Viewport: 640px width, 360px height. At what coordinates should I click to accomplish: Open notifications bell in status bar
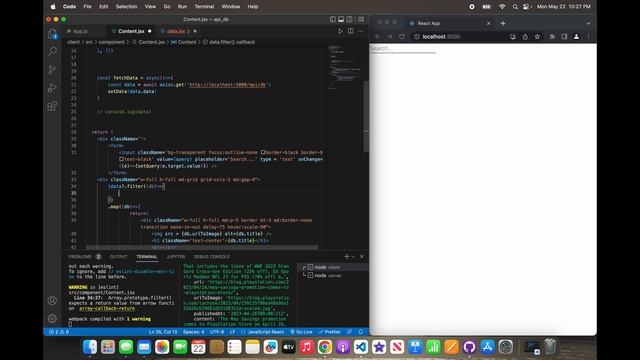pyautogui.click(x=361, y=332)
